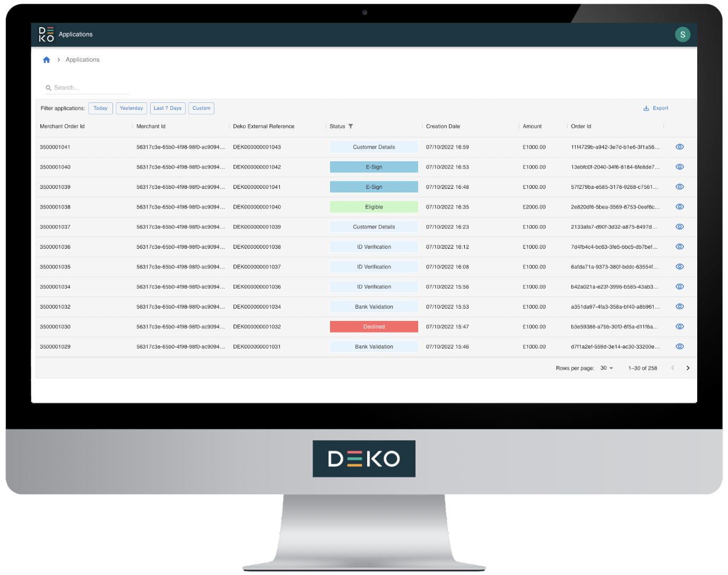Click the Status column header label
The width and height of the screenshot is (728, 575).
tap(337, 127)
